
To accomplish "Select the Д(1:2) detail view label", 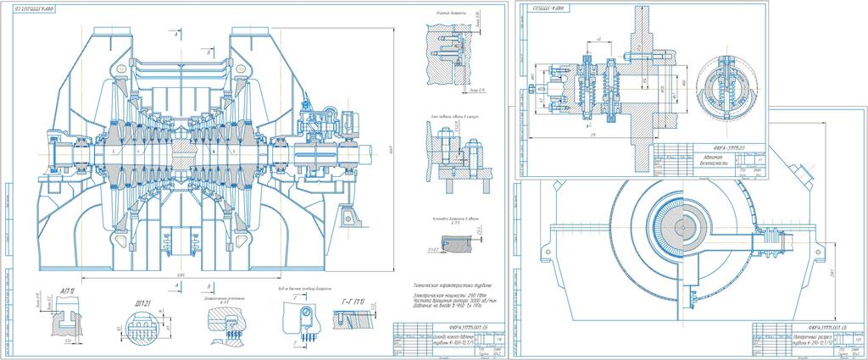I will click(x=142, y=303).
